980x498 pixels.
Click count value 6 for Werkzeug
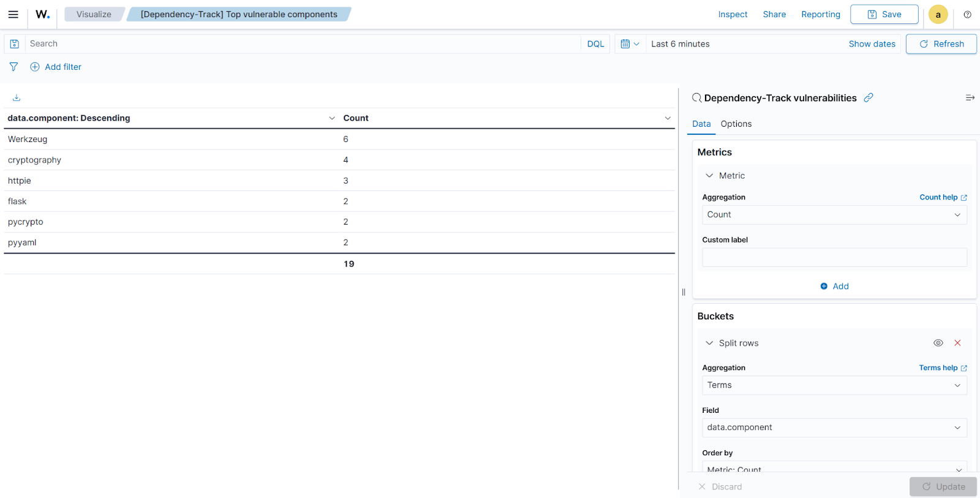click(345, 139)
